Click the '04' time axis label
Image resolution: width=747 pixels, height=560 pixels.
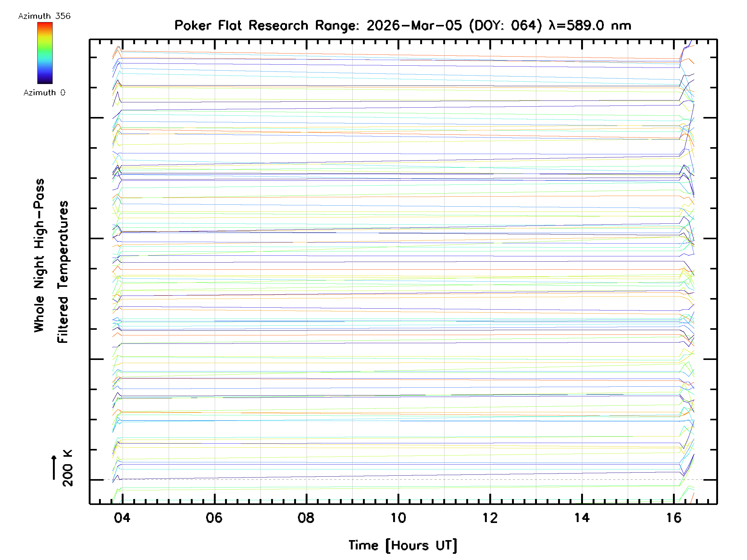point(122,518)
